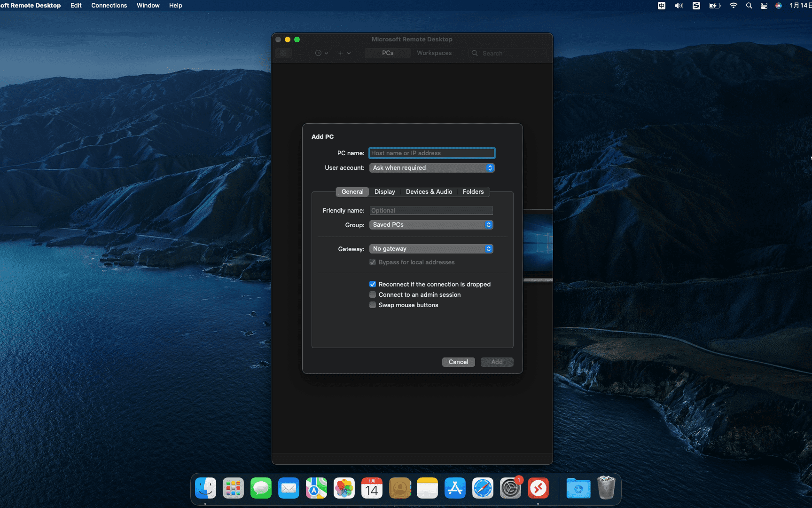Open Finder from the Dock
This screenshot has width=812, height=508.
point(205,489)
